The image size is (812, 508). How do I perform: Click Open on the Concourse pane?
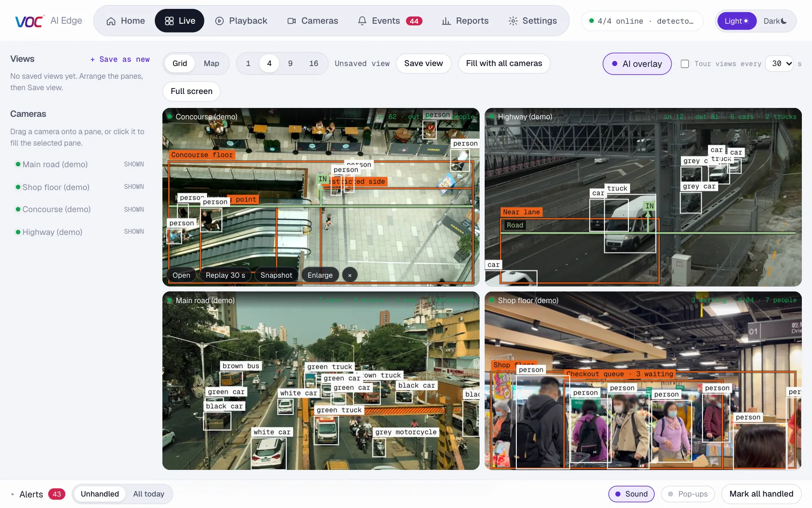pos(181,275)
